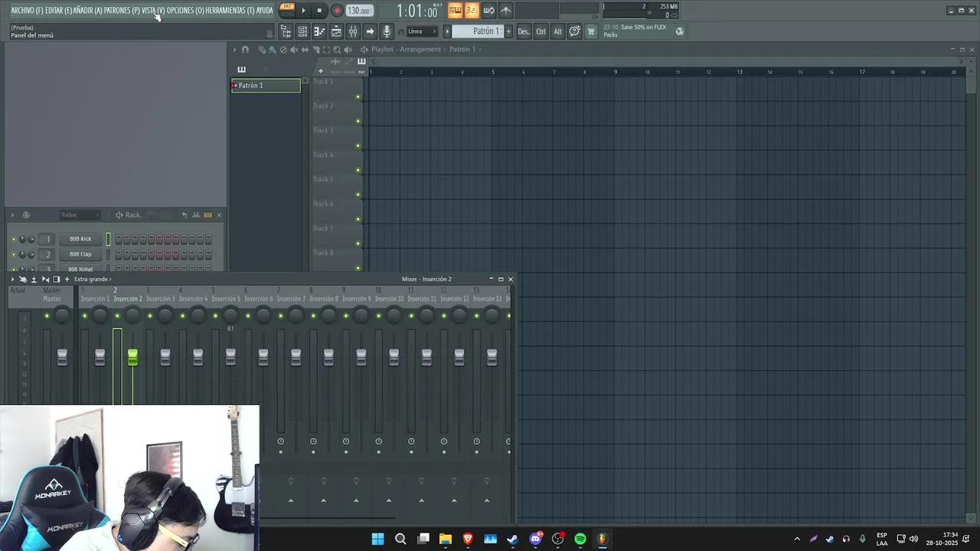980x551 pixels.
Task: Select the Zoom tool in Playlist
Action: 337,50
